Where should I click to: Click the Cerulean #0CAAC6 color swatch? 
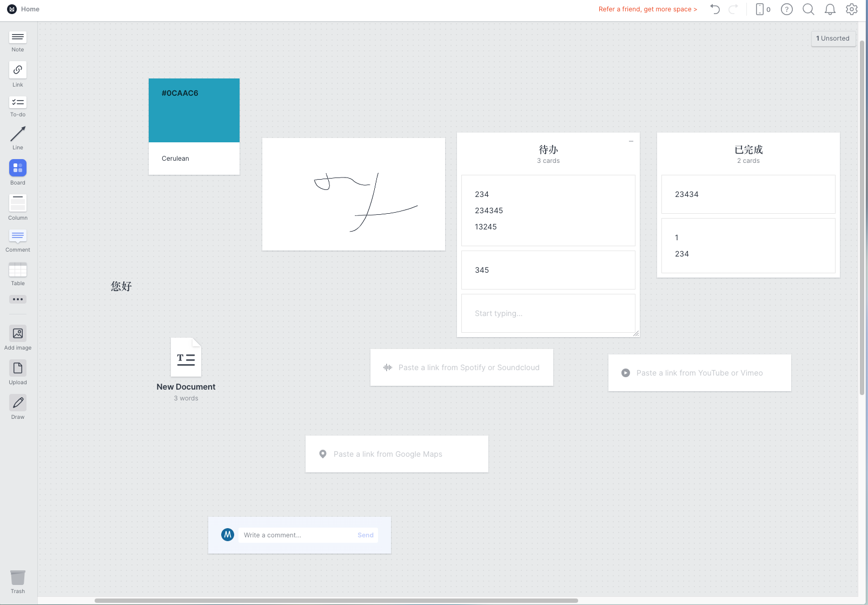194,110
